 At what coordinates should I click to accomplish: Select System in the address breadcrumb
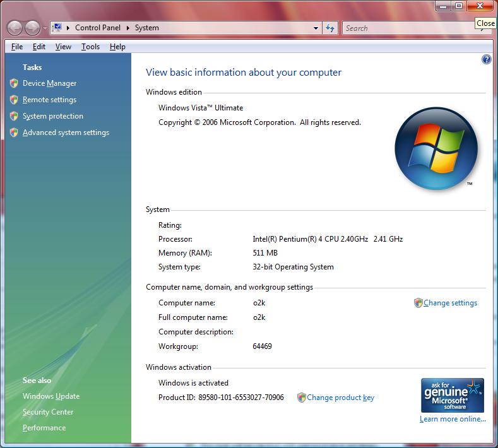tap(146, 28)
